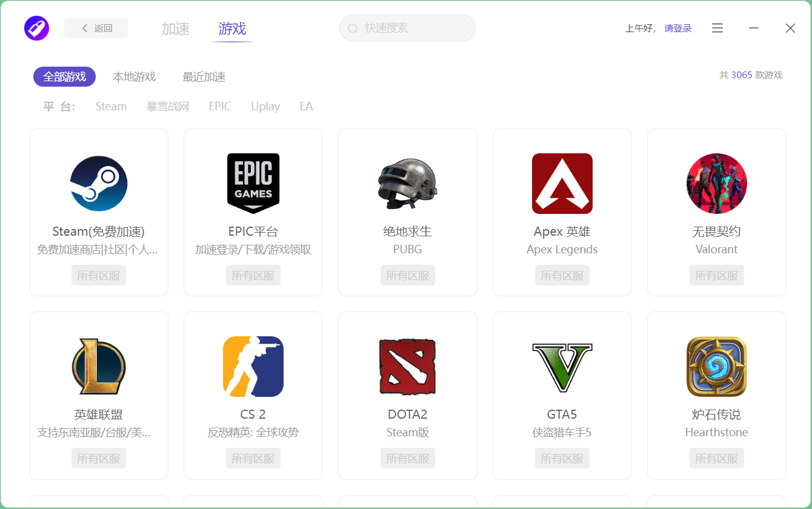Go back with the 返回 button
The width and height of the screenshot is (812, 509).
[x=96, y=28]
